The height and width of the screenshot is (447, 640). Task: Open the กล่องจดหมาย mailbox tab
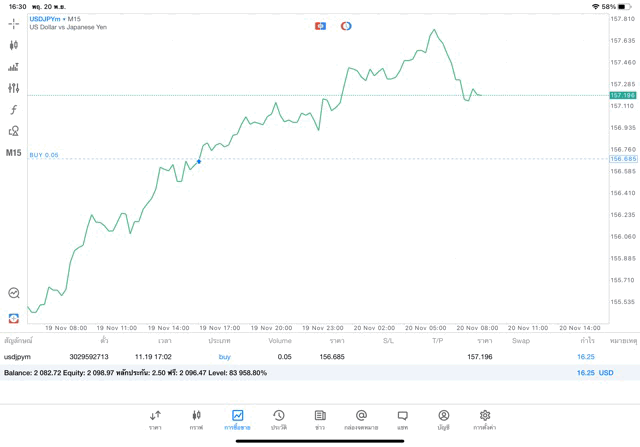(361, 419)
